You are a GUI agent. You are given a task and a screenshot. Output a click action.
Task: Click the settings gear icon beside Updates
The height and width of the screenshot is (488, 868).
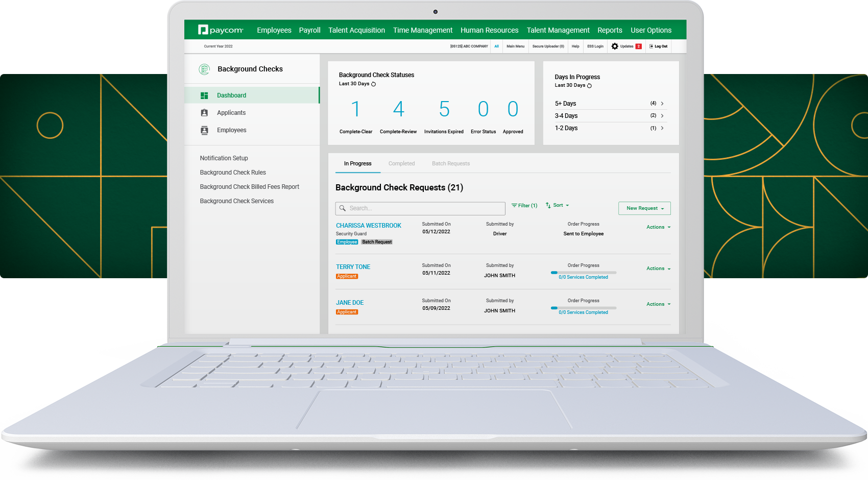[x=615, y=46]
